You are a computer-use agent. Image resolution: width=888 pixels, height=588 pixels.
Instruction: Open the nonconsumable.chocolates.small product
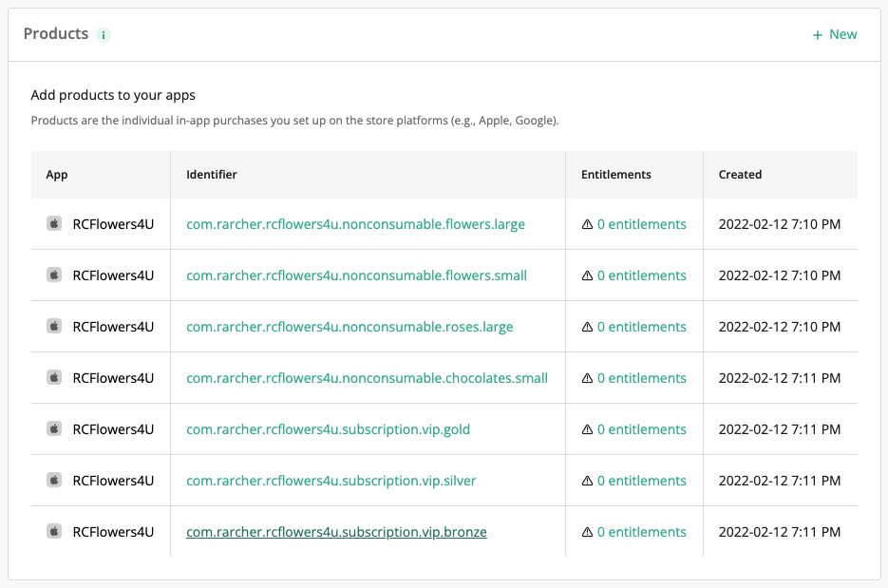tap(367, 378)
